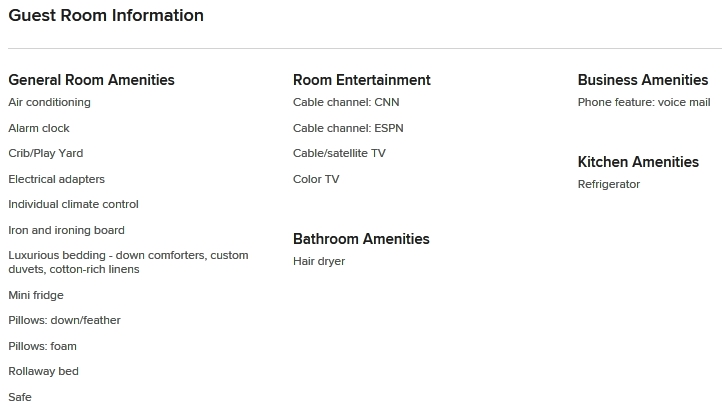
Task: Select the Business Amenities heading
Action: coord(643,80)
